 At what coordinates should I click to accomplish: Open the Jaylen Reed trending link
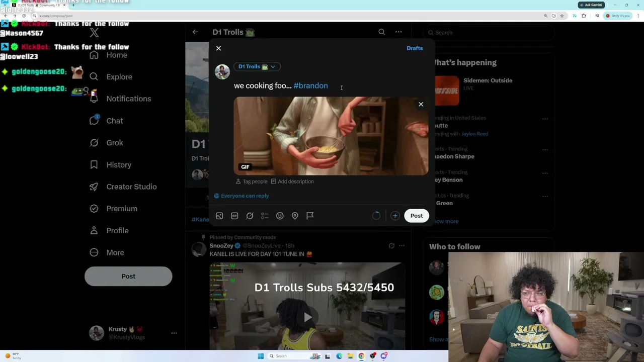click(x=474, y=134)
